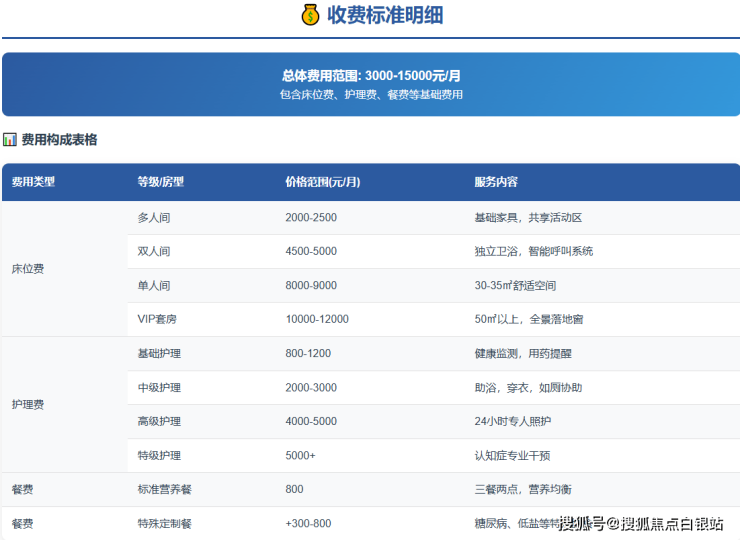Select the 服务内容 column header
Viewport: 740px width, 540px height.
(x=496, y=182)
